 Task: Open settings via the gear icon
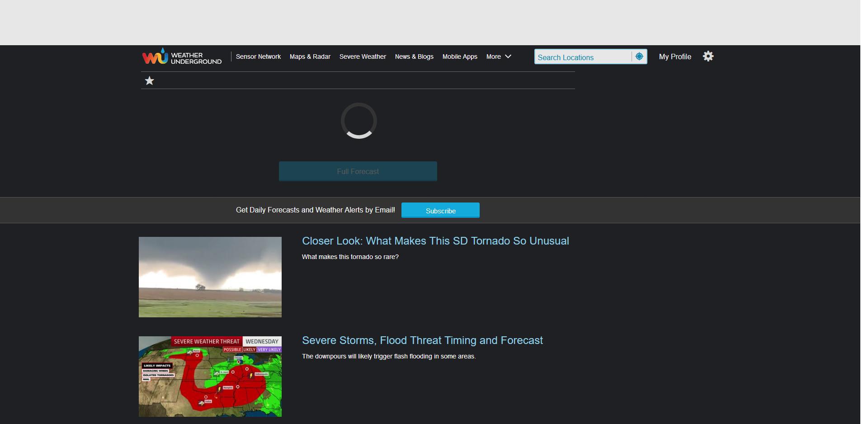click(708, 56)
